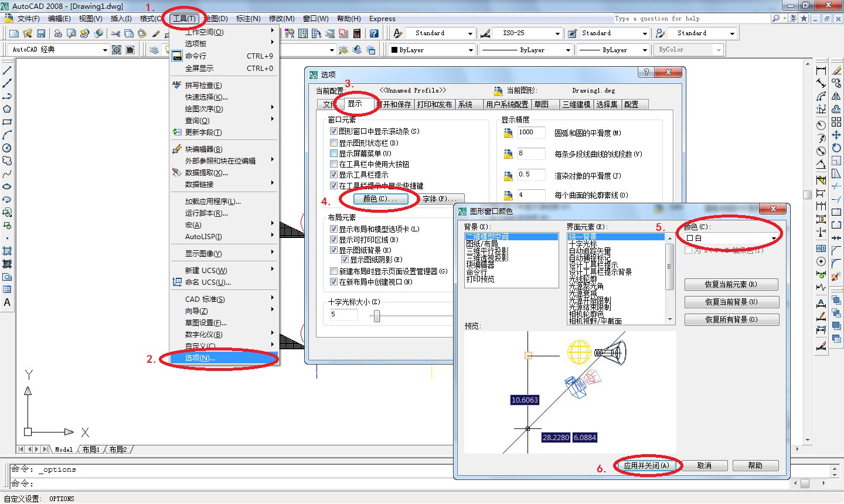
Task: Click the 十字光标大小 slider handle
Action: (377, 316)
